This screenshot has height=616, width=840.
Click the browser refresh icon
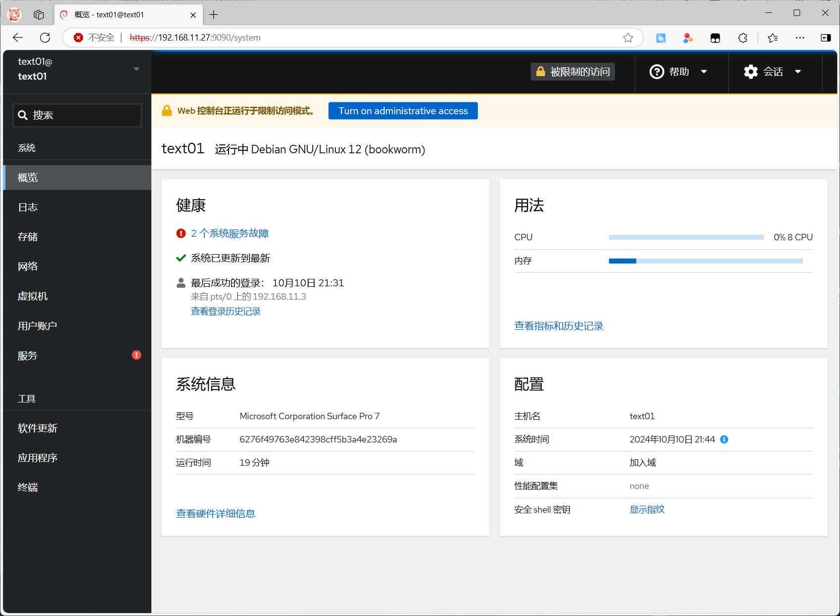(x=45, y=38)
